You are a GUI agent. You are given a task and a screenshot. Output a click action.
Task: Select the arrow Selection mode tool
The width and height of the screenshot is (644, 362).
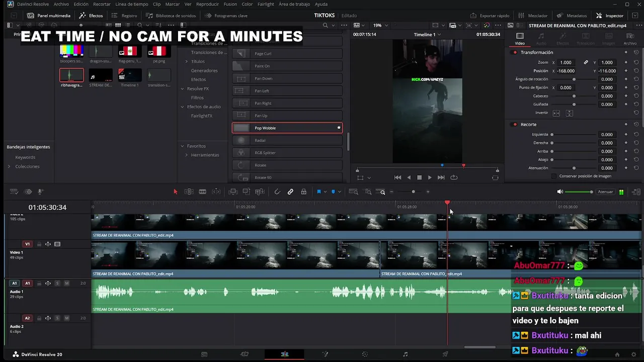tap(176, 192)
